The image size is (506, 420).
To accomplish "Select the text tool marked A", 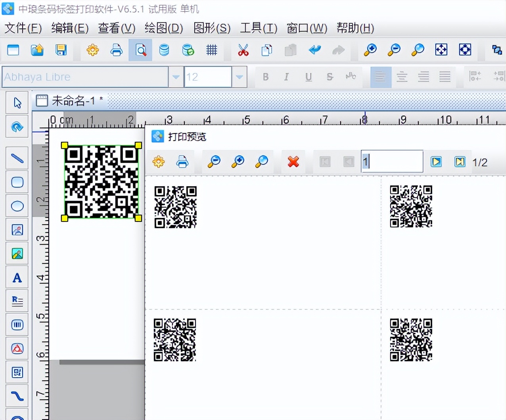I will coord(17,278).
